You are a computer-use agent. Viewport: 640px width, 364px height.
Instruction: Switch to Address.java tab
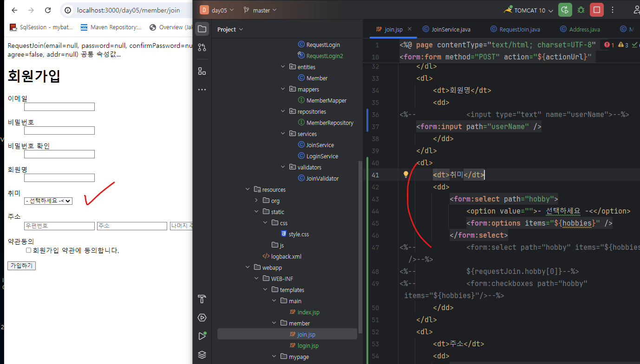tap(580, 29)
